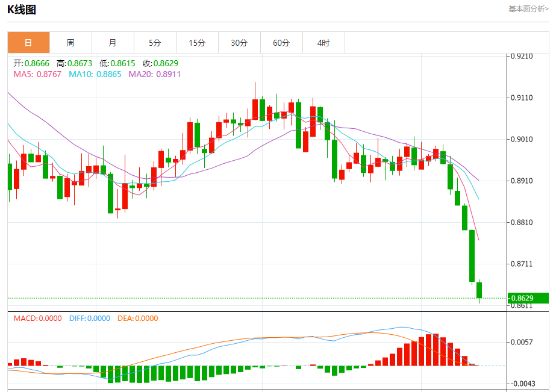Click the last green candlestick at 0.8629

pyautogui.click(x=479, y=290)
